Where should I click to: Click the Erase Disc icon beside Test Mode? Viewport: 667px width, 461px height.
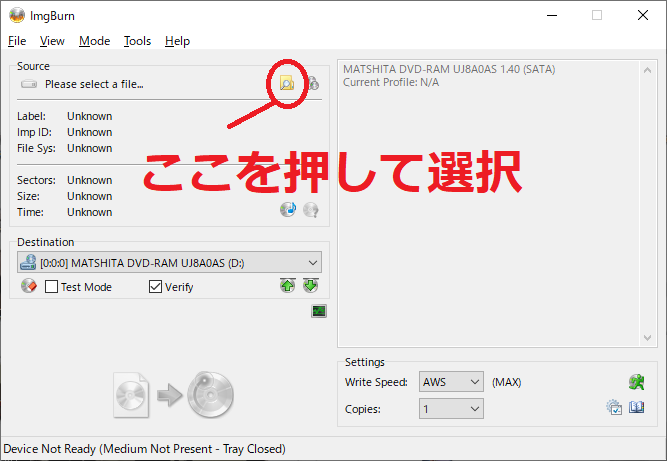tap(29, 286)
